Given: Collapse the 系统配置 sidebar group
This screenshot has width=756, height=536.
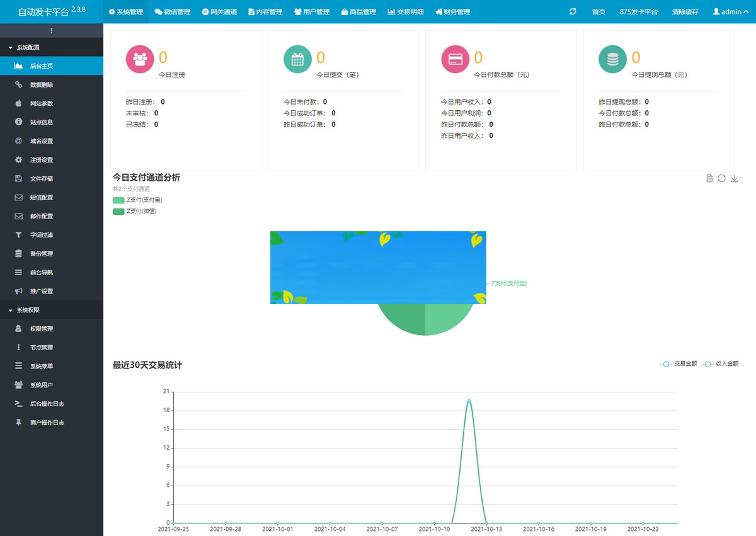Looking at the screenshot, I should point(28,47).
